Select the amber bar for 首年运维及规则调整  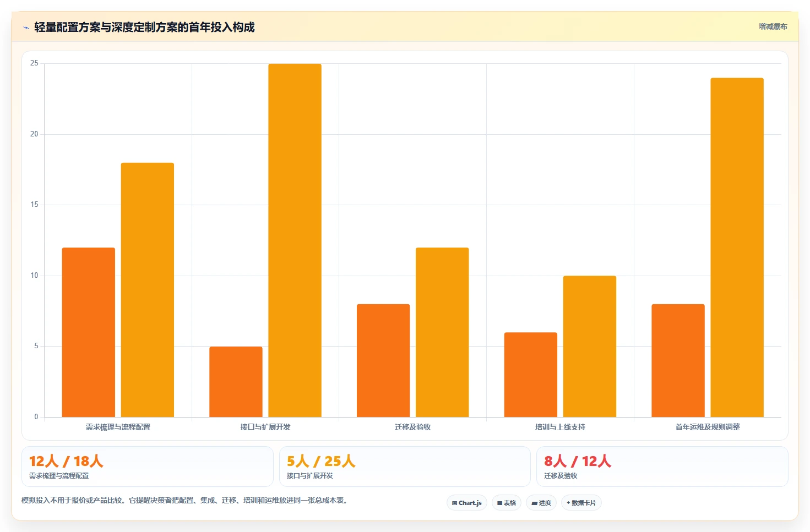click(x=737, y=248)
